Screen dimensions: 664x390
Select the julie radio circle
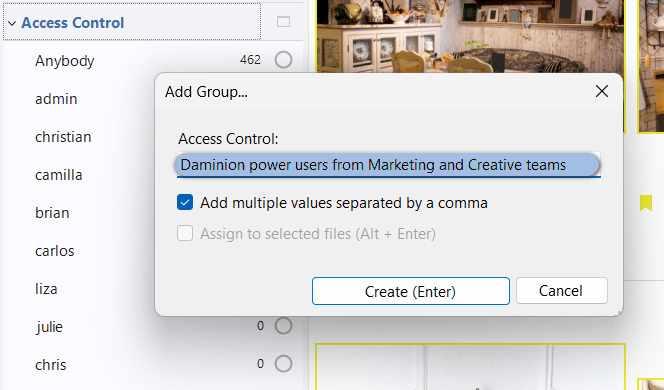(x=283, y=326)
